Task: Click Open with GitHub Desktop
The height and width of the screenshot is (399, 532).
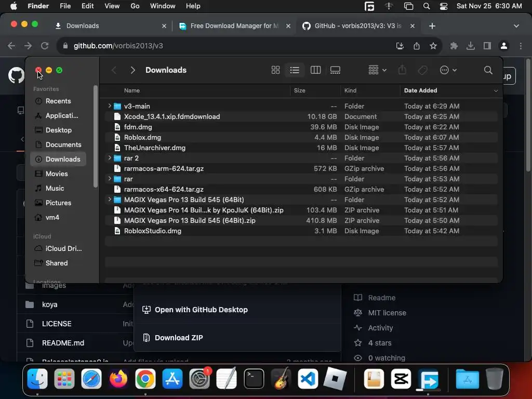Action: tap(201, 310)
